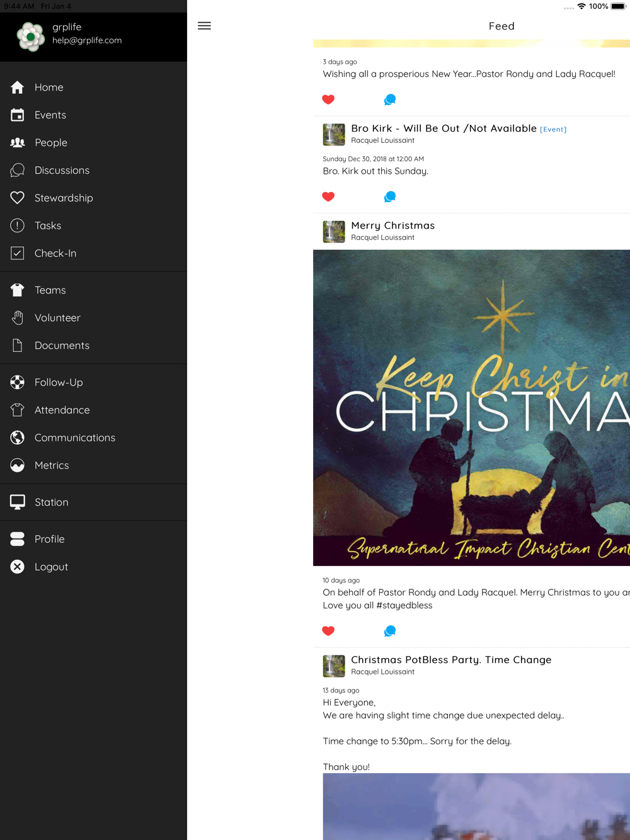This screenshot has width=630, height=840.
Task: Click the Logout label
Action: 51,567
